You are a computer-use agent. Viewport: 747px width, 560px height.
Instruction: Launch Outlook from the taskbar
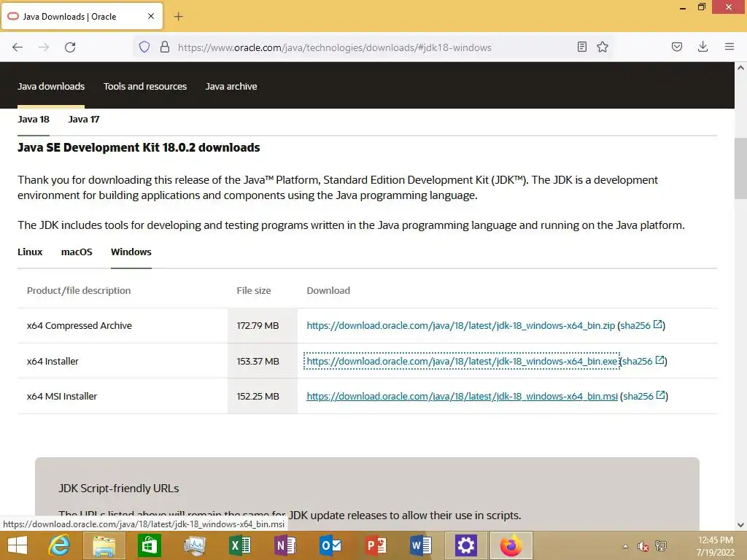coord(330,545)
